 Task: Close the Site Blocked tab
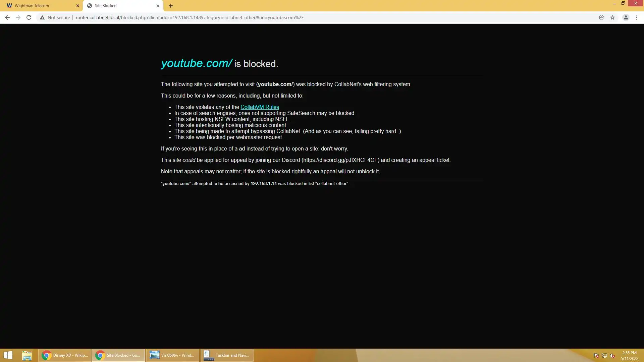click(158, 6)
